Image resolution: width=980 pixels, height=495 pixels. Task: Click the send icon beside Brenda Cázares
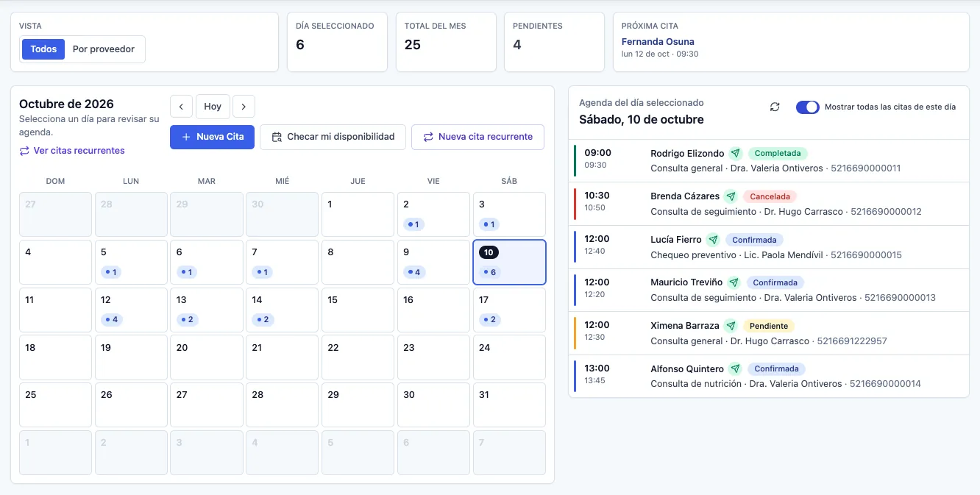730,196
